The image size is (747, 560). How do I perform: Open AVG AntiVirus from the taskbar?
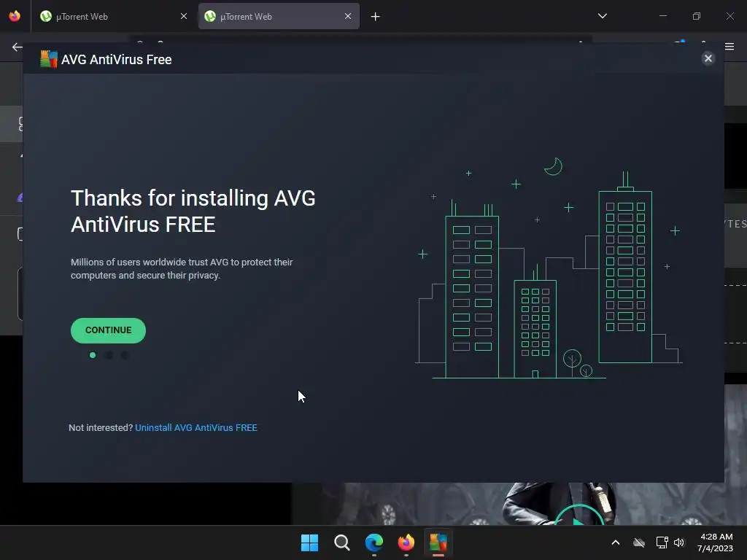(x=438, y=542)
